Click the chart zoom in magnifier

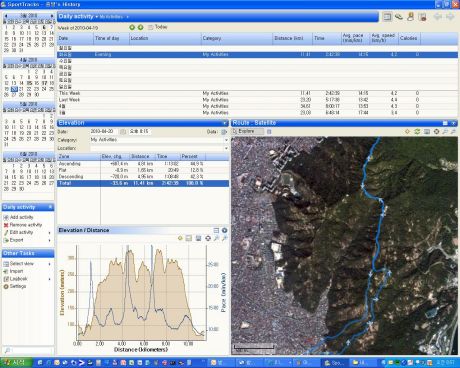click(217, 238)
